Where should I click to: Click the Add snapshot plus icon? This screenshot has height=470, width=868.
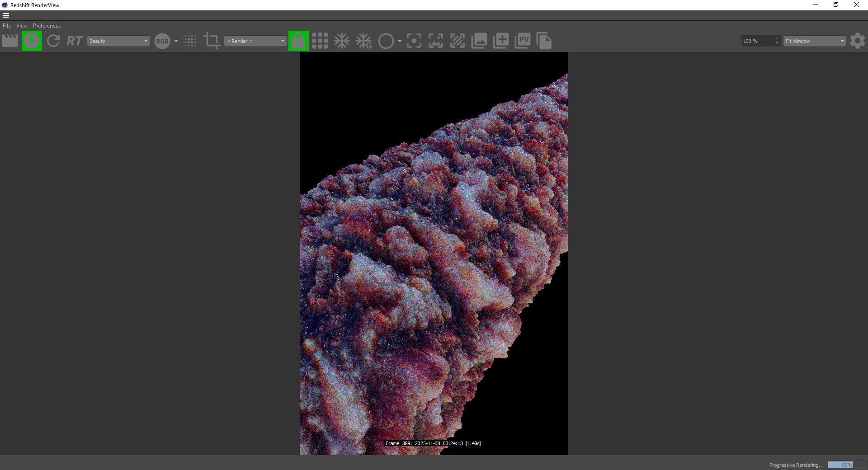[501, 41]
